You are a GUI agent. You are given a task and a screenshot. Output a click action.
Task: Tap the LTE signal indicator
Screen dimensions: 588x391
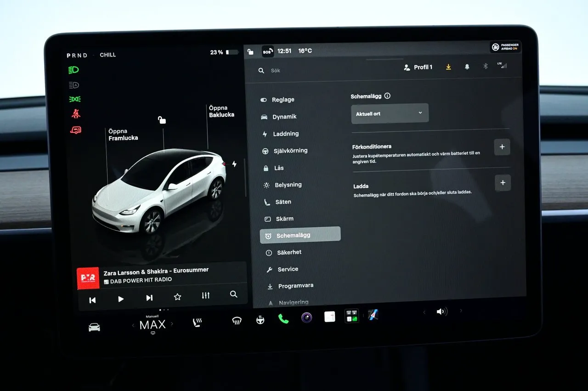point(502,65)
